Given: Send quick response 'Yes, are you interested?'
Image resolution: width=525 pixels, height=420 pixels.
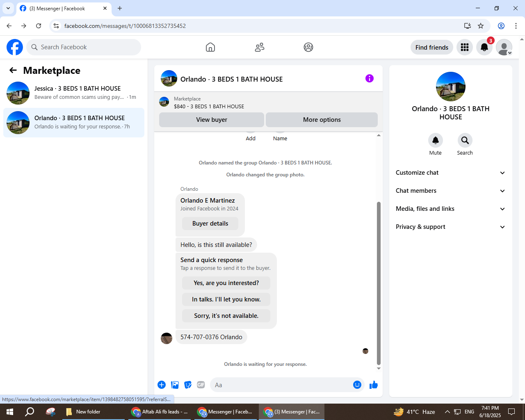Looking at the screenshot, I should 226,283.
